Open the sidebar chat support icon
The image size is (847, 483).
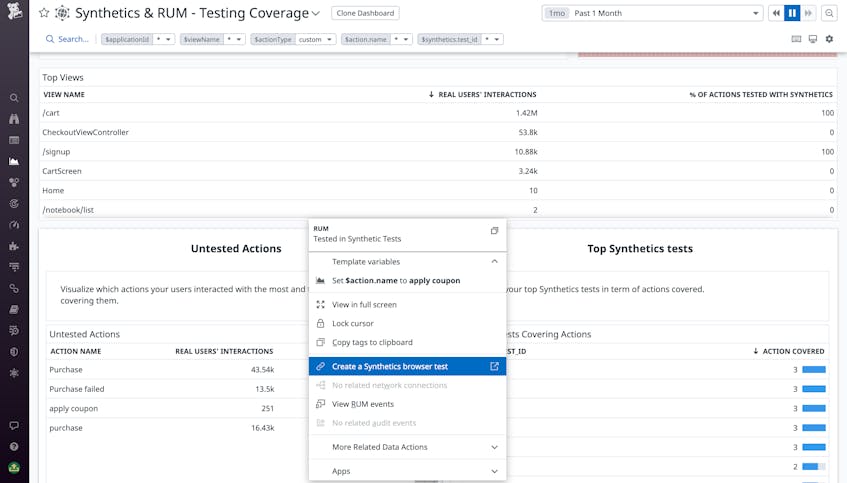tap(14, 425)
